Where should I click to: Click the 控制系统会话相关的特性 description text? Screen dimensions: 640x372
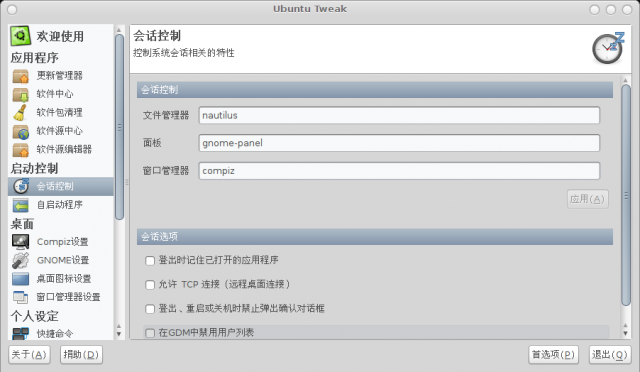184,53
